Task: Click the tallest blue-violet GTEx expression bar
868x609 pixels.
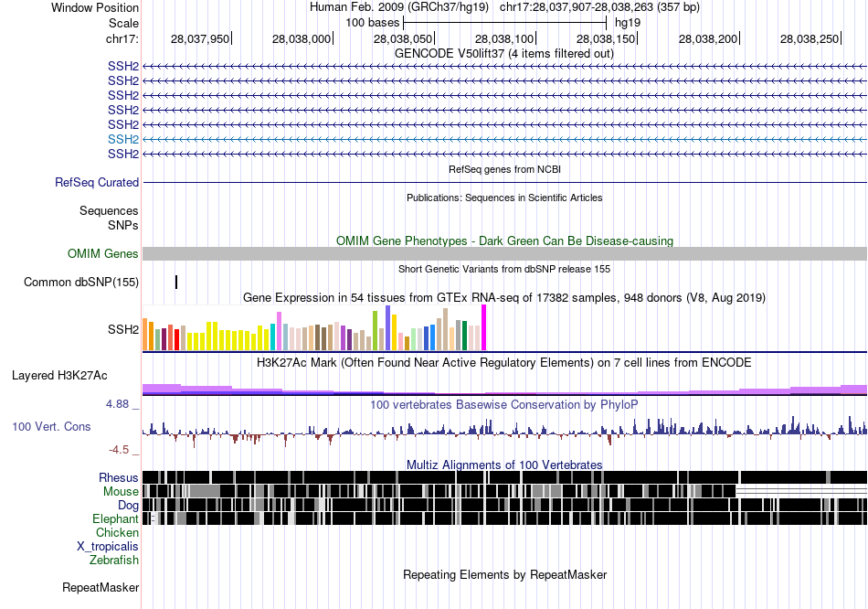Action: (388, 328)
